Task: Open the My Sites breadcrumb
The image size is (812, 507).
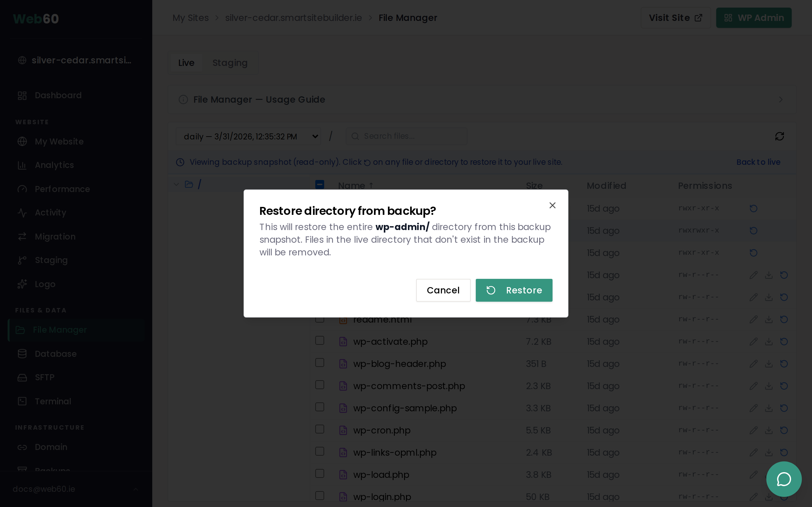Action: coord(191,17)
